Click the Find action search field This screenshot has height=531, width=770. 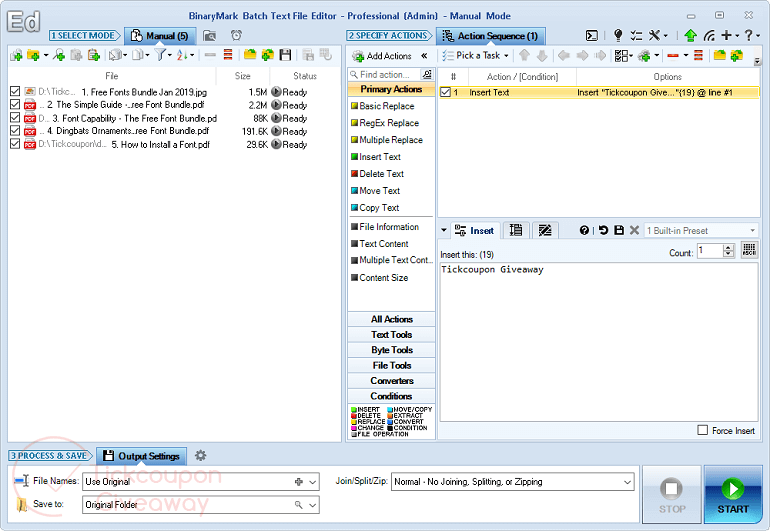pos(385,75)
